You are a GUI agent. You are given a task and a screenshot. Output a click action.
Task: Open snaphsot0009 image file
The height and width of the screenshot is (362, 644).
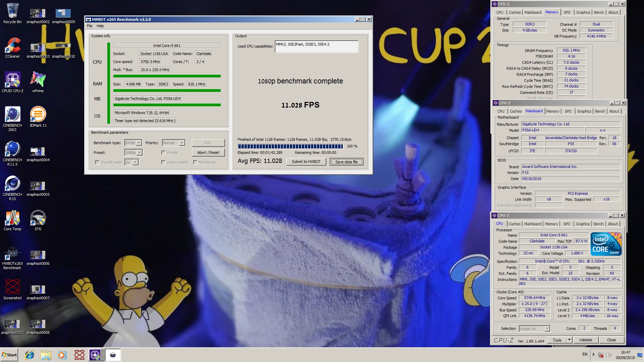[x=63, y=16]
